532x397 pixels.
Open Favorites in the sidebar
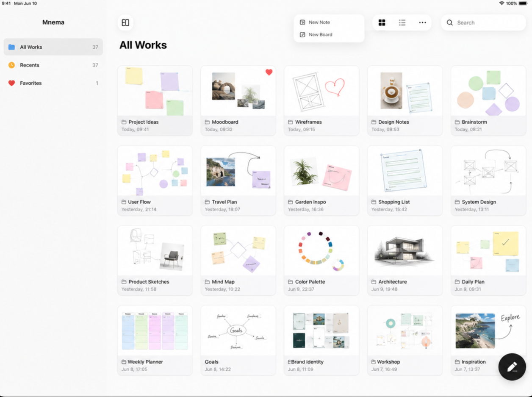click(53, 83)
